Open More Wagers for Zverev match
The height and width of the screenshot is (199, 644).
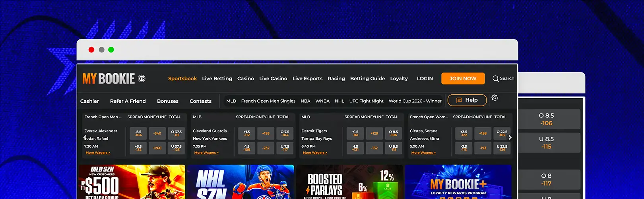(x=98, y=153)
